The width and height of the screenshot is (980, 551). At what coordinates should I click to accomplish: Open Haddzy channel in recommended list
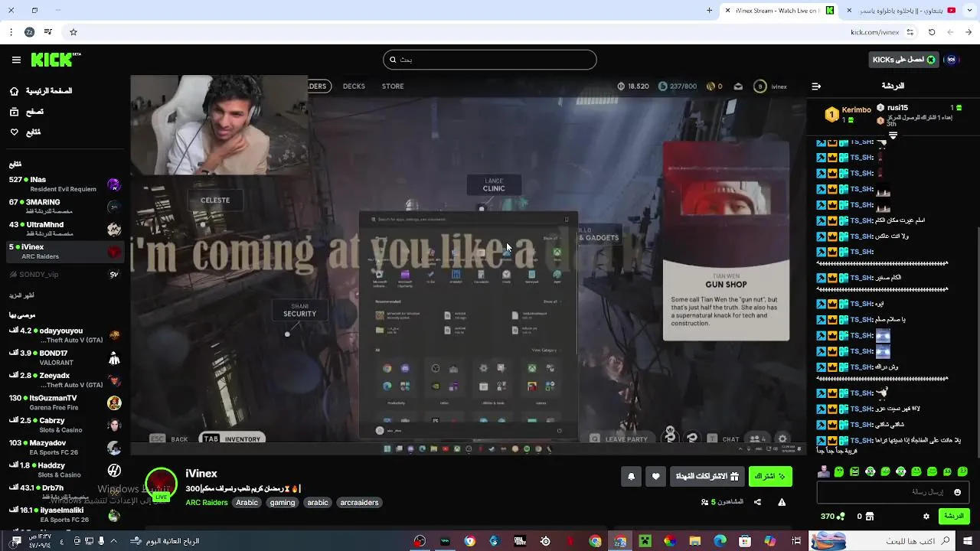coord(64,470)
